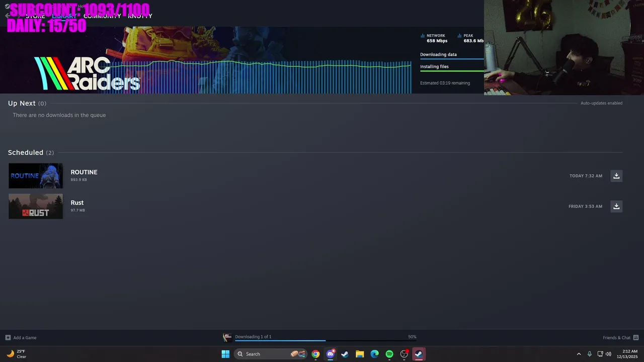
Task: Open the first Steam taskbar icon
Action: pyautogui.click(x=345, y=354)
